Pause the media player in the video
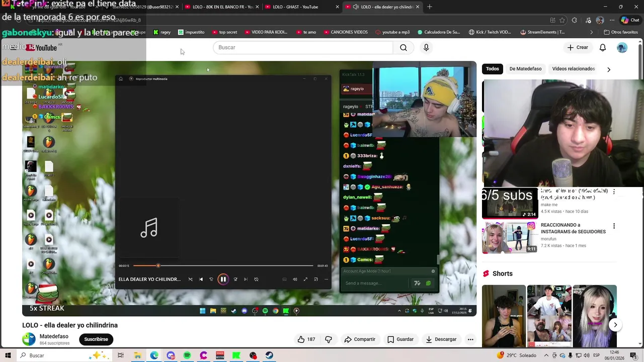 [223, 280]
